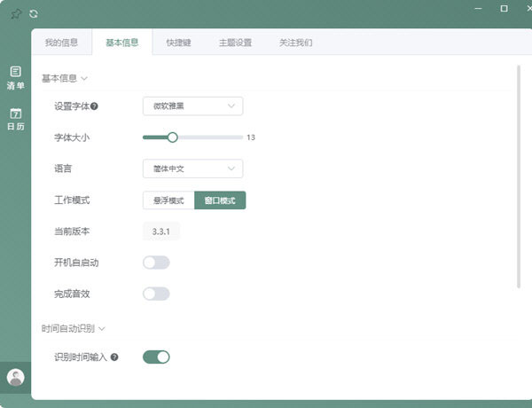Select 窗口模式 work mode button
This screenshot has width=532, height=408.
click(220, 200)
